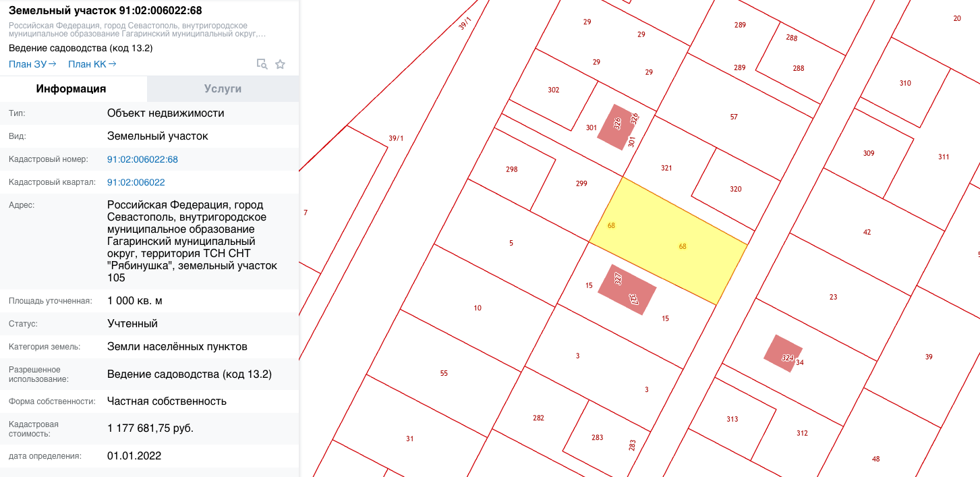980x477 pixels.
Task: Add parcel to favorites with star icon
Action: 281,64
